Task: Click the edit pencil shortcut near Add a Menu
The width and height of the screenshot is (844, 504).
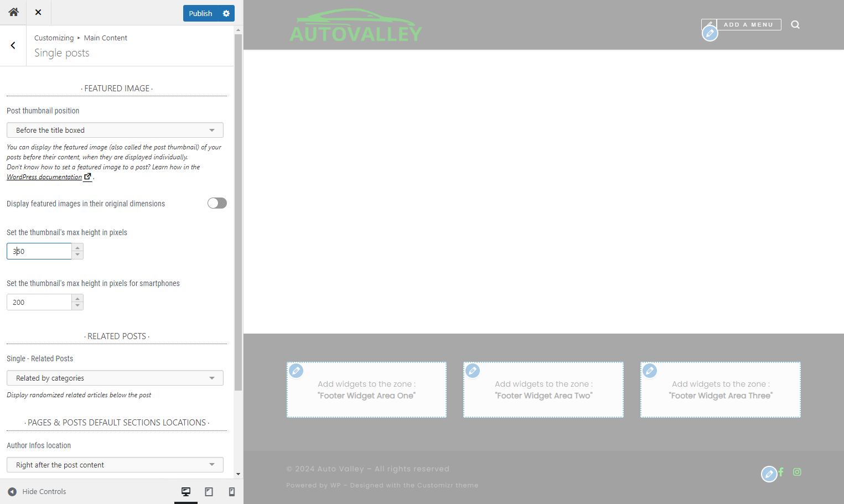Action: tap(710, 33)
